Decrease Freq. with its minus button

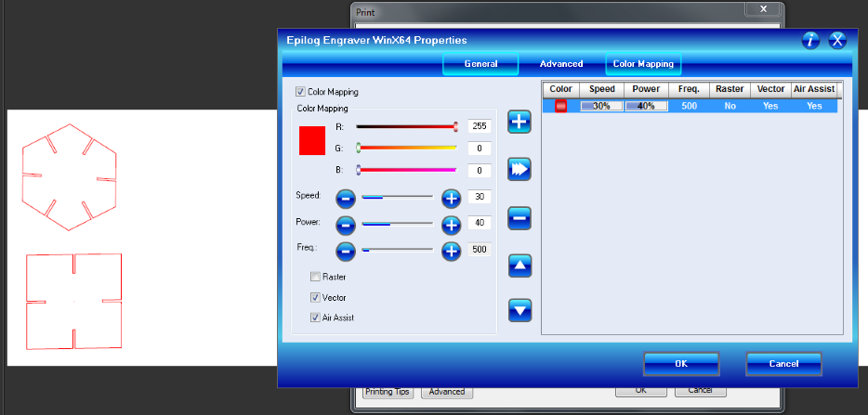pyautogui.click(x=346, y=252)
